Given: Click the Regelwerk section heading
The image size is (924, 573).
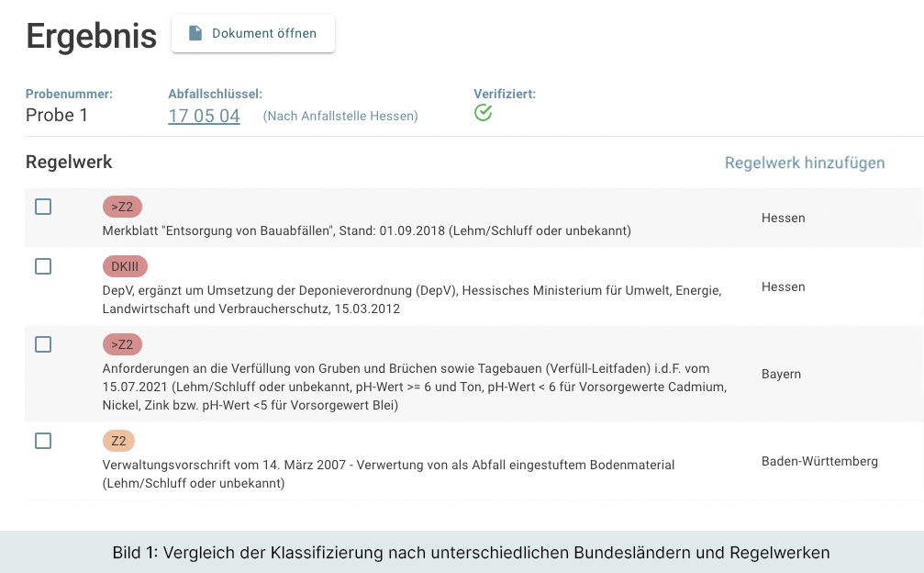Looking at the screenshot, I should point(69,163).
